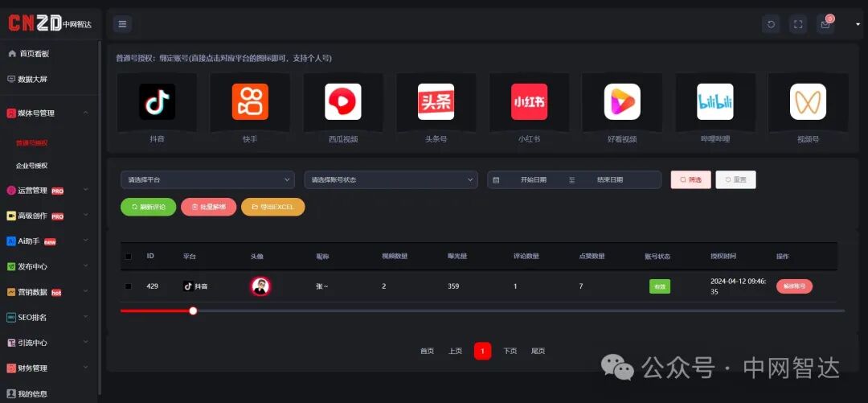Image resolution: width=868 pixels, height=403 pixels.
Task: Toggle the sidebar collapse menu icon
Action: click(122, 24)
